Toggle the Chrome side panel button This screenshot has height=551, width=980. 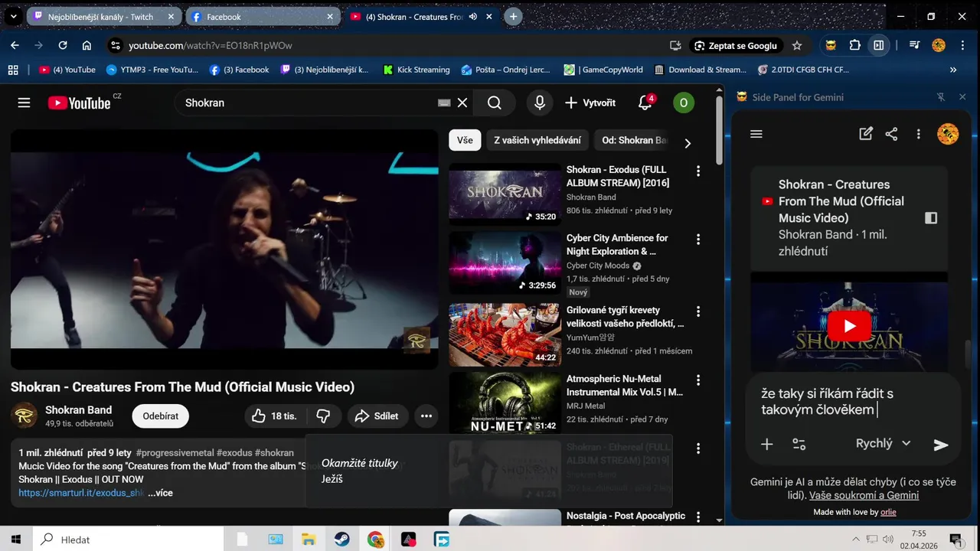pos(879,45)
